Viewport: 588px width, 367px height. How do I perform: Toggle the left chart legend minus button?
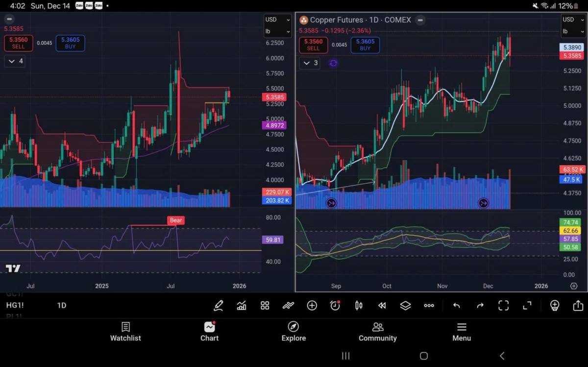pos(9,19)
